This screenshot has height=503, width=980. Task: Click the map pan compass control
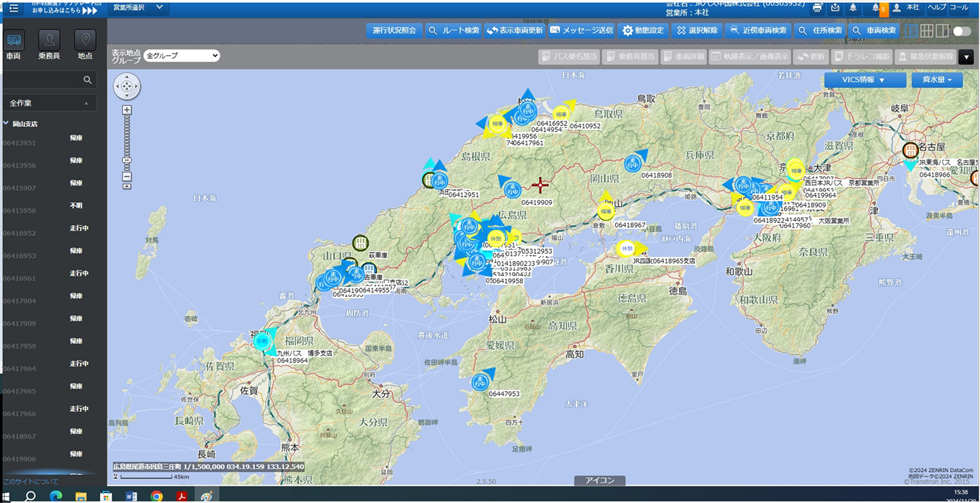point(127,86)
